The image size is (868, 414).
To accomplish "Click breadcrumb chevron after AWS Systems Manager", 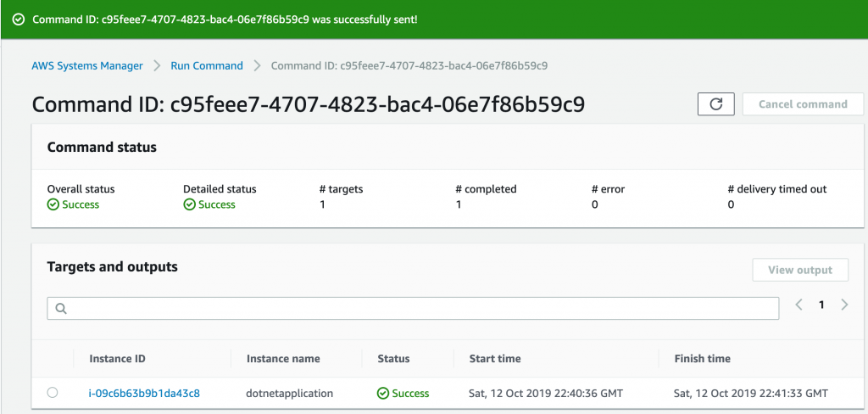I will 157,66.
